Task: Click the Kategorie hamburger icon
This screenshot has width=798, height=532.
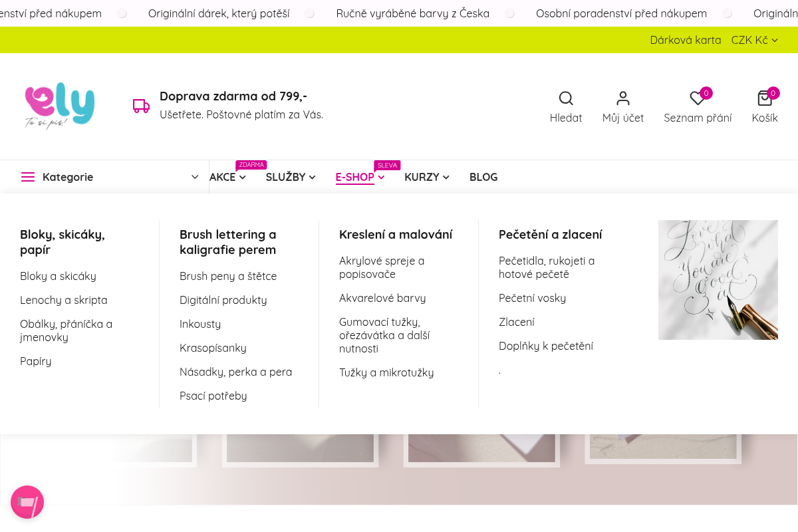Action: click(28, 177)
